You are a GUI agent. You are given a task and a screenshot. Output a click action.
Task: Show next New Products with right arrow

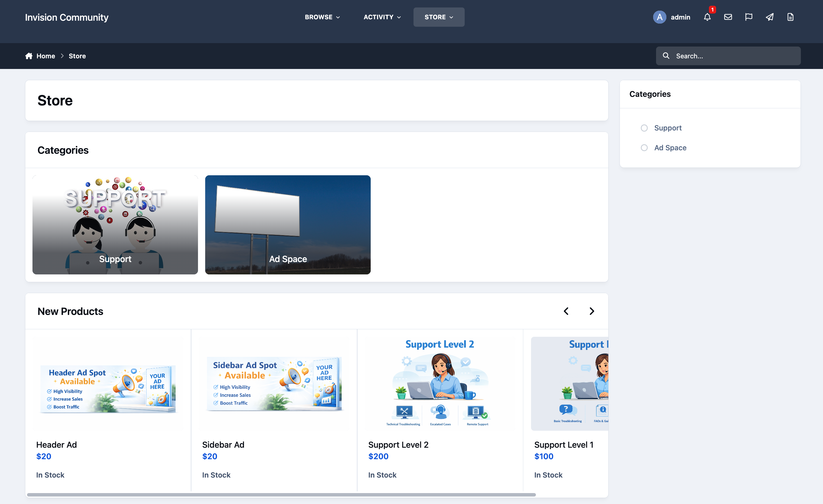click(591, 311)
